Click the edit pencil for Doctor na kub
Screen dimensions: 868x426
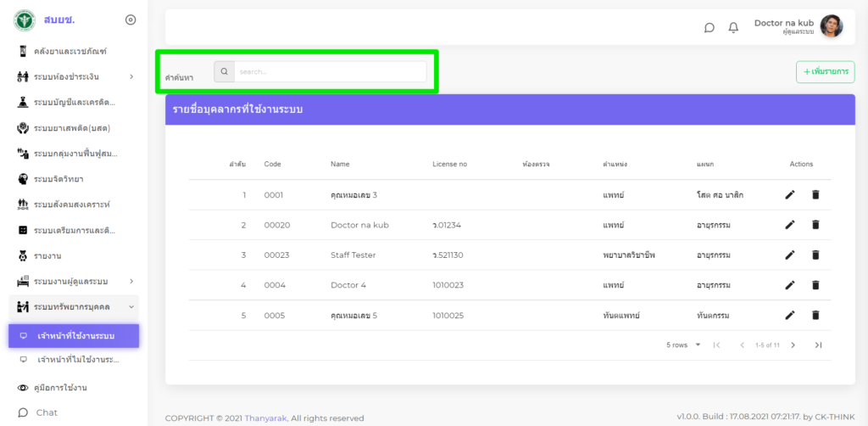(x=789, y=225)
